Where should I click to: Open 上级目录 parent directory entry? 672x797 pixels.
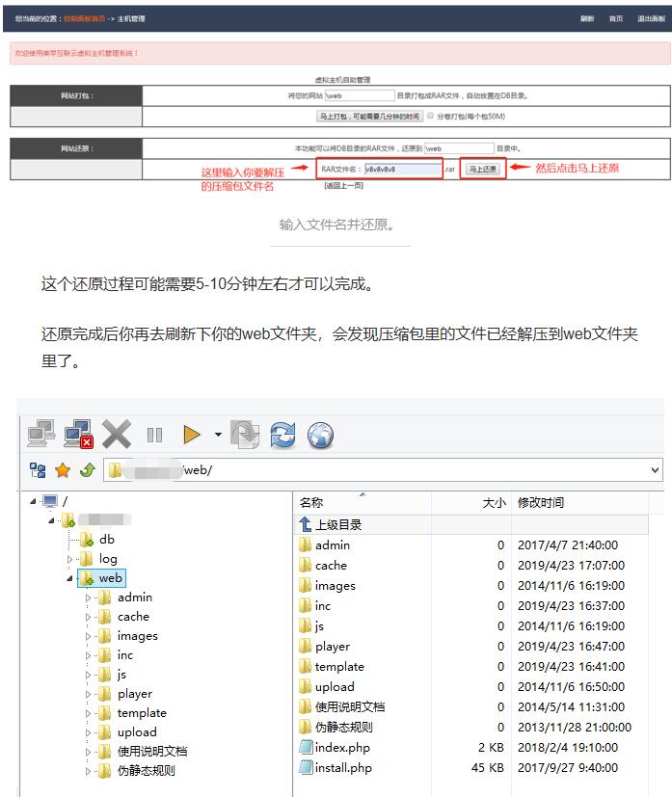pyautogui.click(x=338, y=524)
